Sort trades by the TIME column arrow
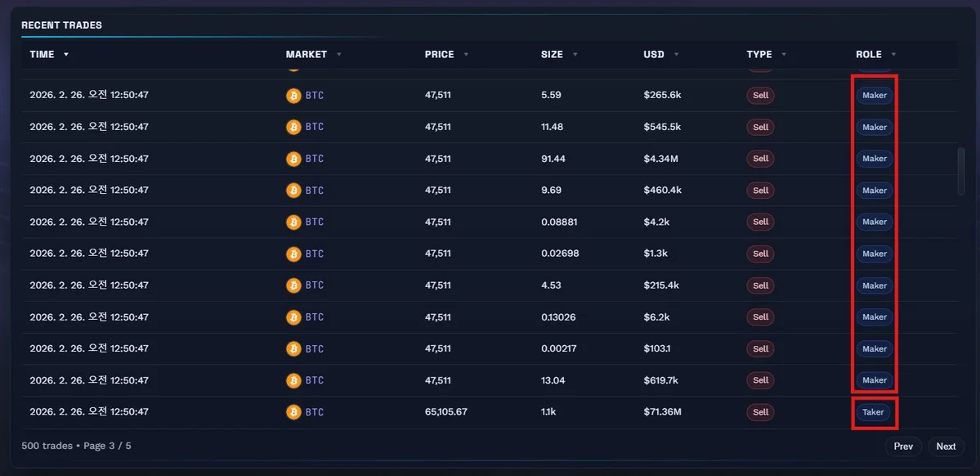 point(66,55)
